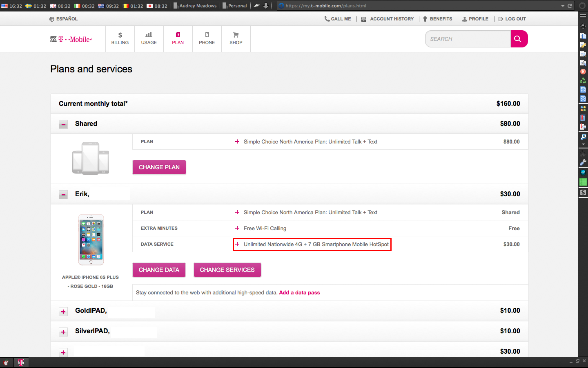
Task: Collapse the Shared section
Action: [x=63, y=124]
